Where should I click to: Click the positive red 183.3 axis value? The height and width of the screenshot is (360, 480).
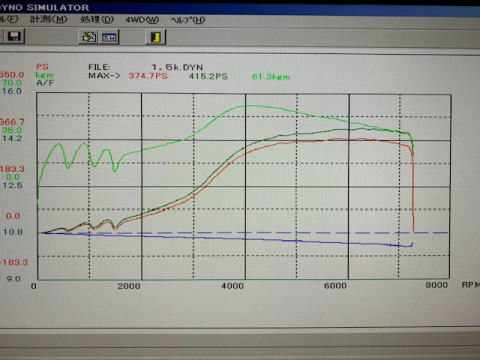(12, 169)
